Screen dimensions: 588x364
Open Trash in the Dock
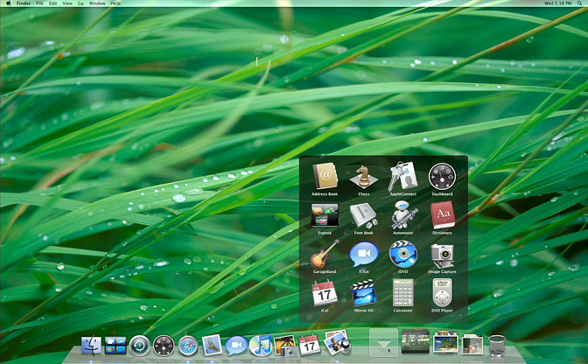[497, 345]
